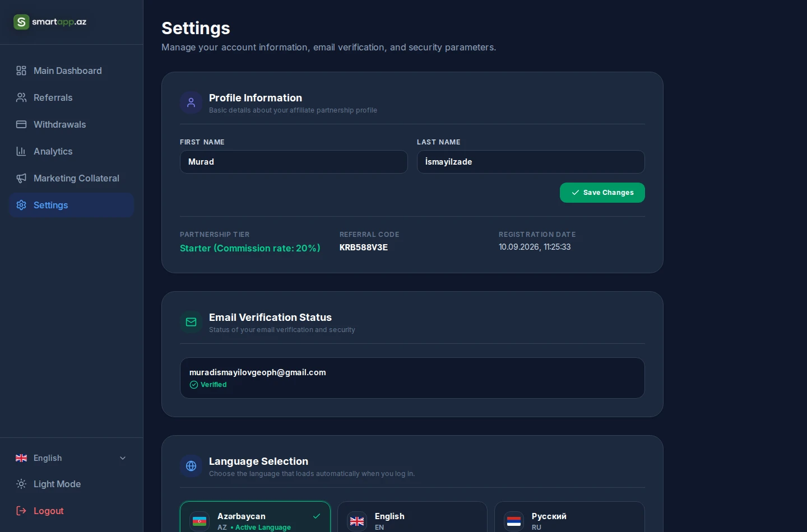Open Main Dashboard page
Screen dimensions: 807x532
(x=72, y=71)
